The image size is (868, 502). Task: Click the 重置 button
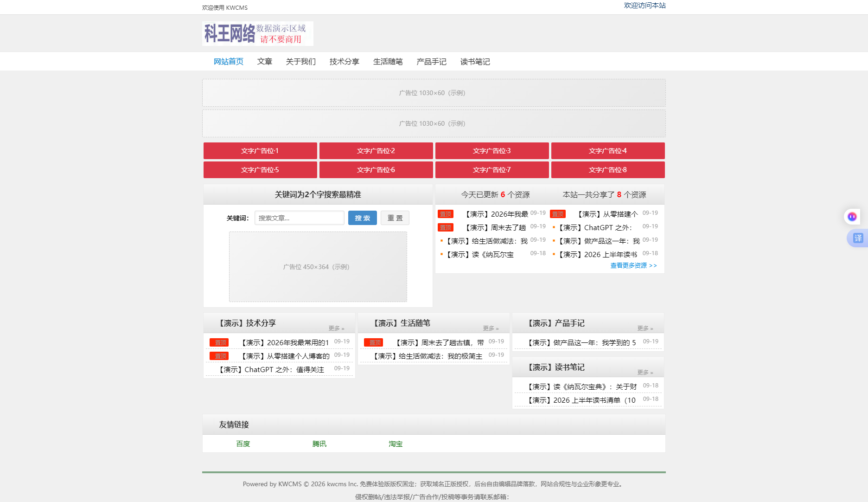click(395, 218)
